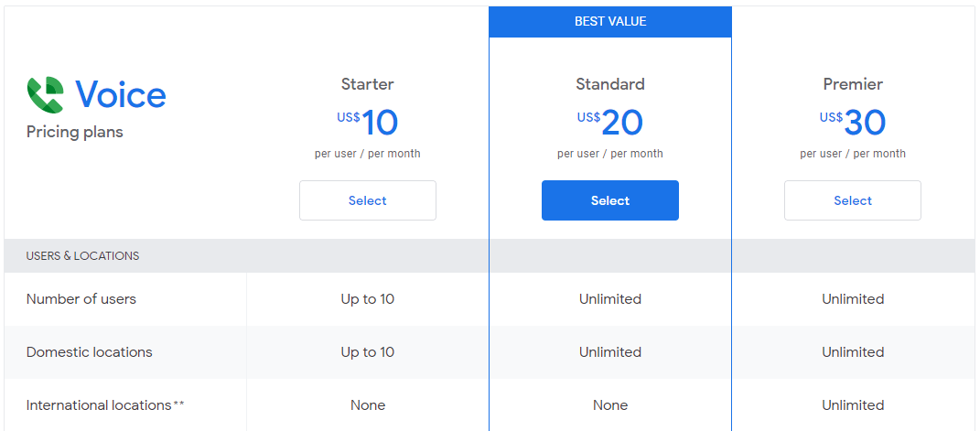The width and height of the screenshot is (980, 431).
Task: Click the blue Voice wordmark text
Action: click(x=120, y=95)
